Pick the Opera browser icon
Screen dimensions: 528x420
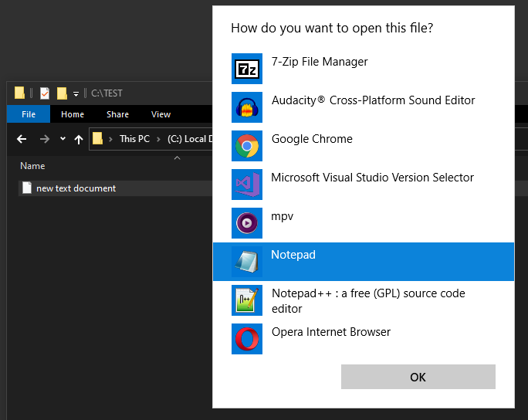[247, 339]
